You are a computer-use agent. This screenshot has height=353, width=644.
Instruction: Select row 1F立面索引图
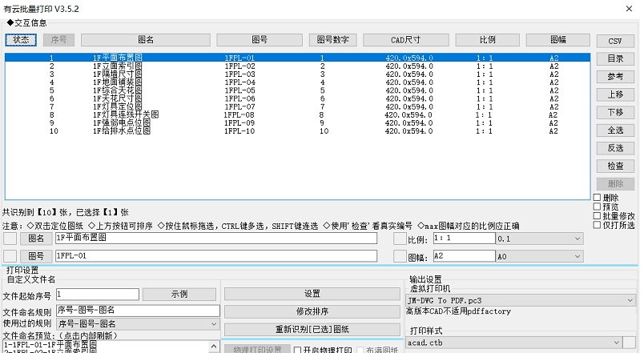(x=297, y=66)
